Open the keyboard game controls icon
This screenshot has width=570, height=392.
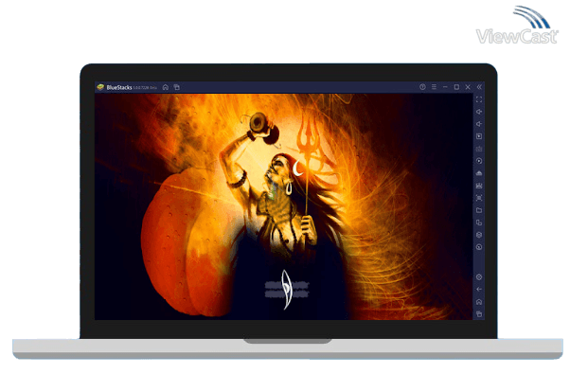479,149
